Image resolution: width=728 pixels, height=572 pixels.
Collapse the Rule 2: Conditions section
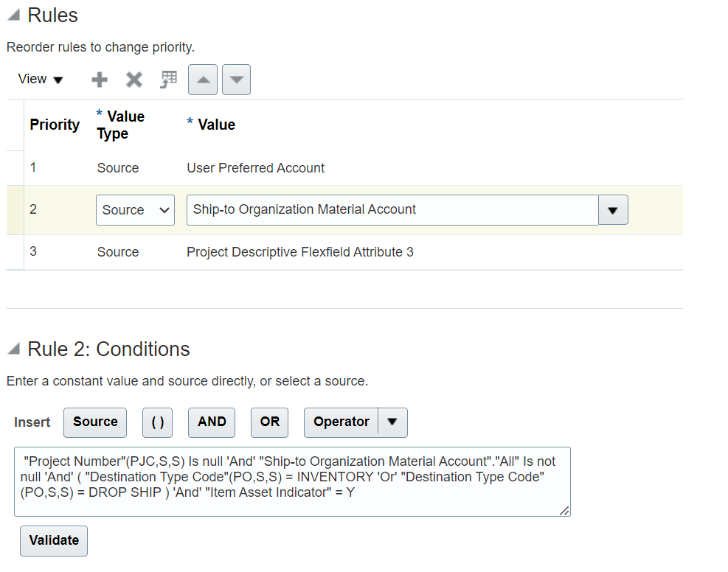(x=15, y=349)
